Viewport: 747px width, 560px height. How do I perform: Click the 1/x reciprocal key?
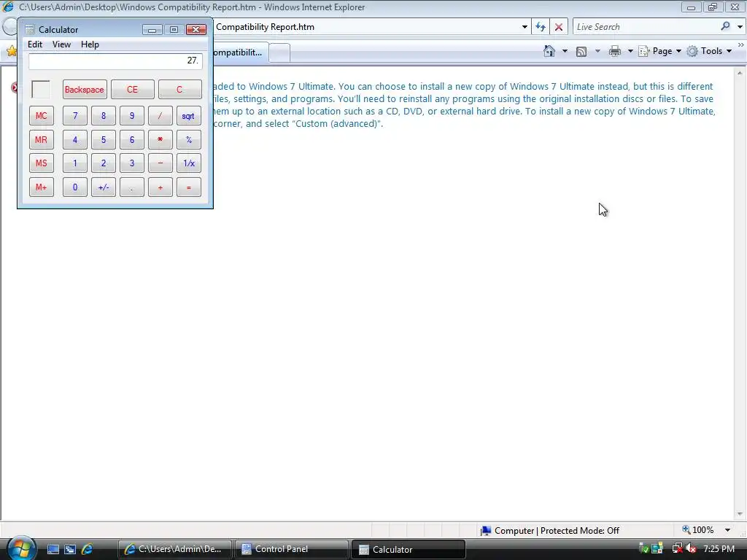189,163
